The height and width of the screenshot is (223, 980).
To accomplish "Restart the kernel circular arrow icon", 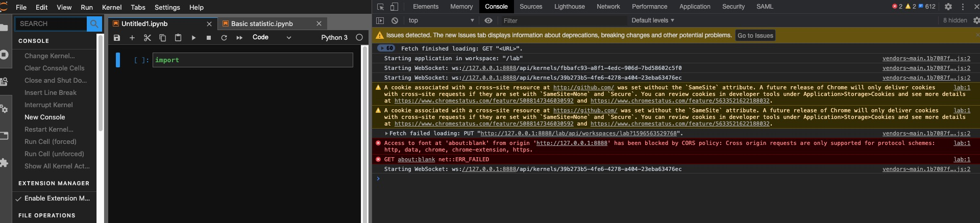I will click(224, 38).
